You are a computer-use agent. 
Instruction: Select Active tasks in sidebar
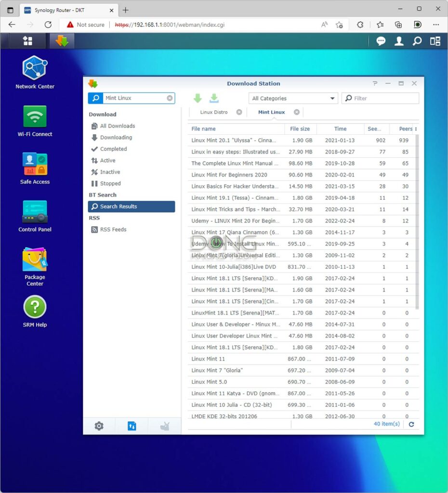pos(107,160)
